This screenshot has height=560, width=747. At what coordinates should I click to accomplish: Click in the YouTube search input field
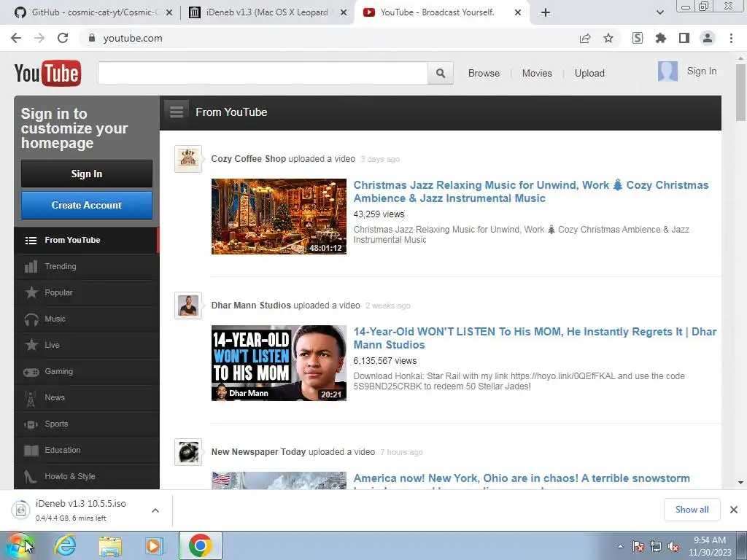coord(263,74)
